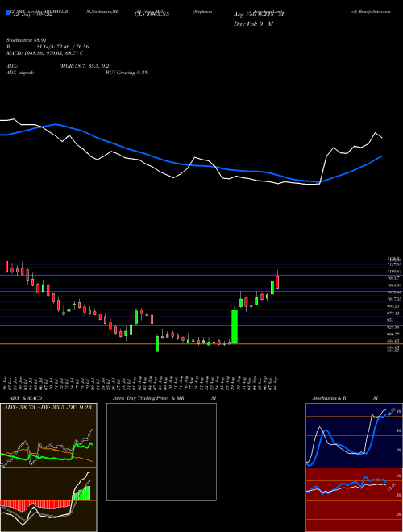Select the '12 Day = 994.22' SMA label

tap(31, 15)
